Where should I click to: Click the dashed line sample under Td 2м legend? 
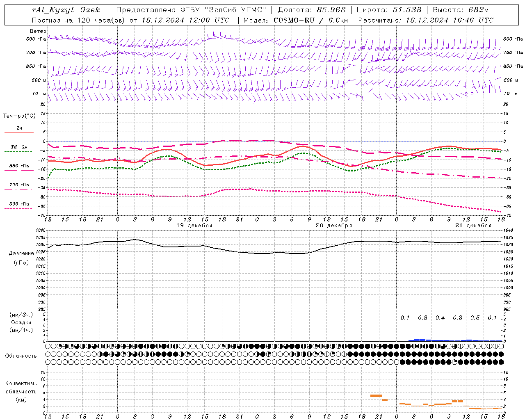[x=18, y=152]
